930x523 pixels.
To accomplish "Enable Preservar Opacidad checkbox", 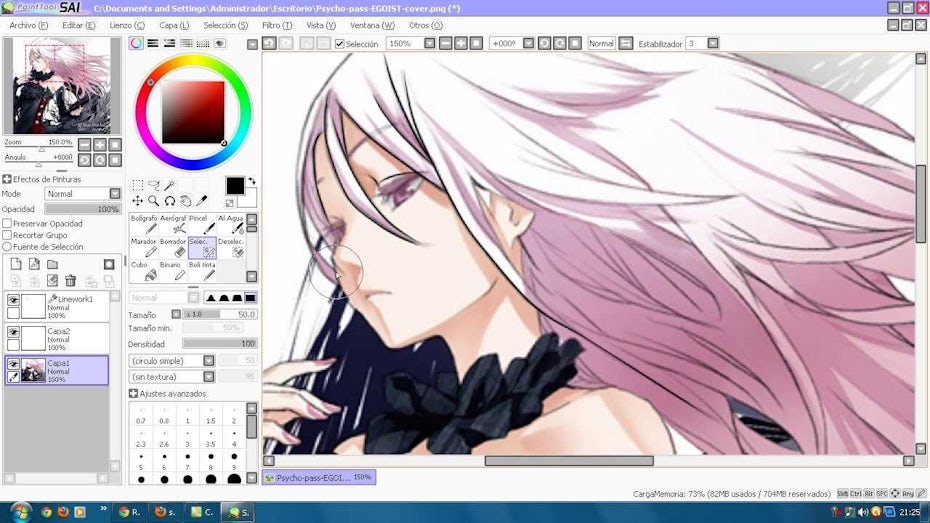I will coord(7,223).
